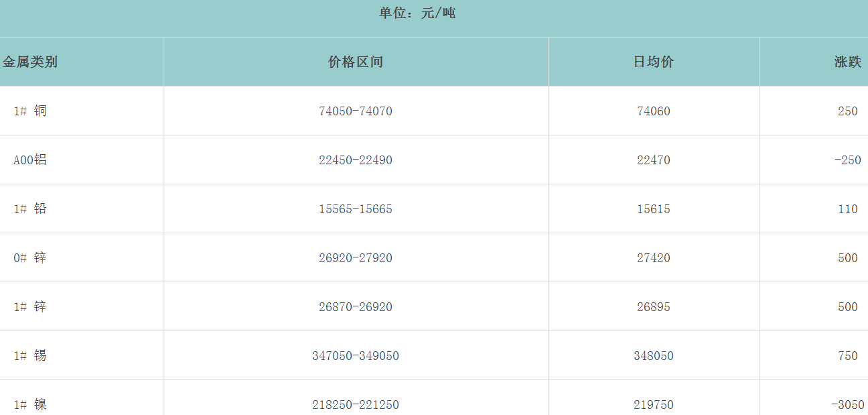Image resolution: width=868 pixels, height=415 pixels.
Task: Click the 单位：元/吨 title text
Action: 417,13
